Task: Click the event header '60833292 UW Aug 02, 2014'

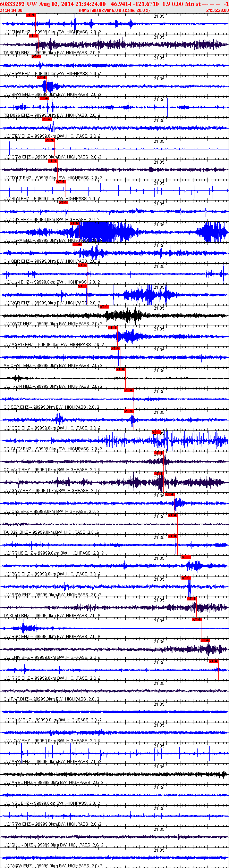Action: pyautogui.click(x=37, y=4)
